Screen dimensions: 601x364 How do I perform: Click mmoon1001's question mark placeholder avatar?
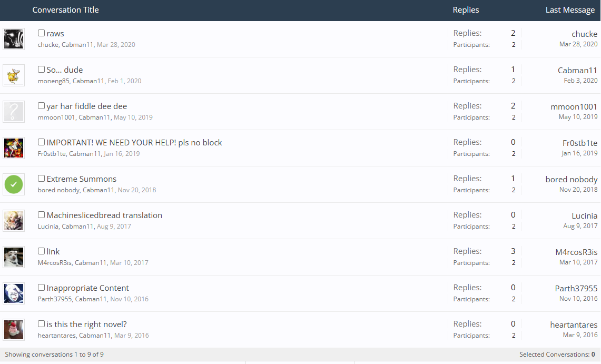tap(14, 112)
